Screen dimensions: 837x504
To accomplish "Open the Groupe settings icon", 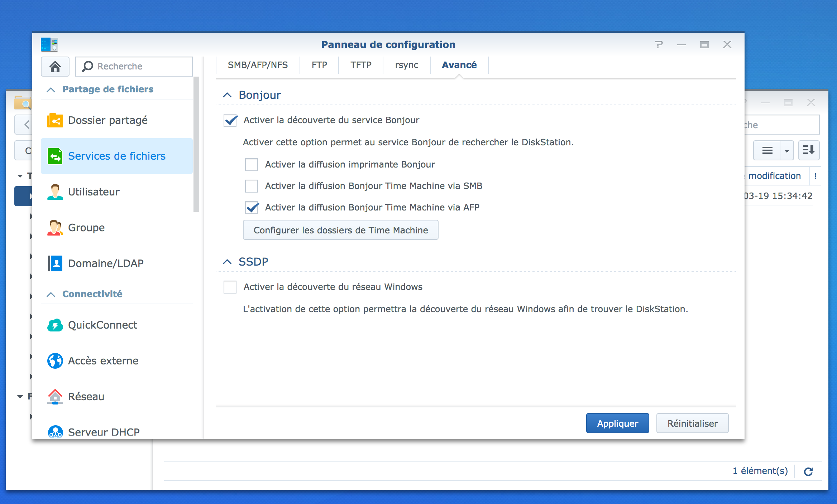I will [x=55, y=228].
